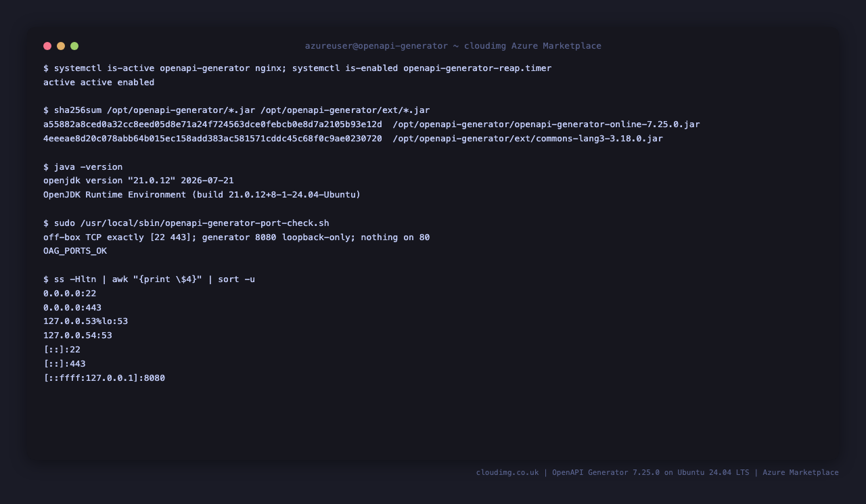Click the green maximize dot in the title bar
The height and width of the screenshot is (504, 866).
(74, 46)
